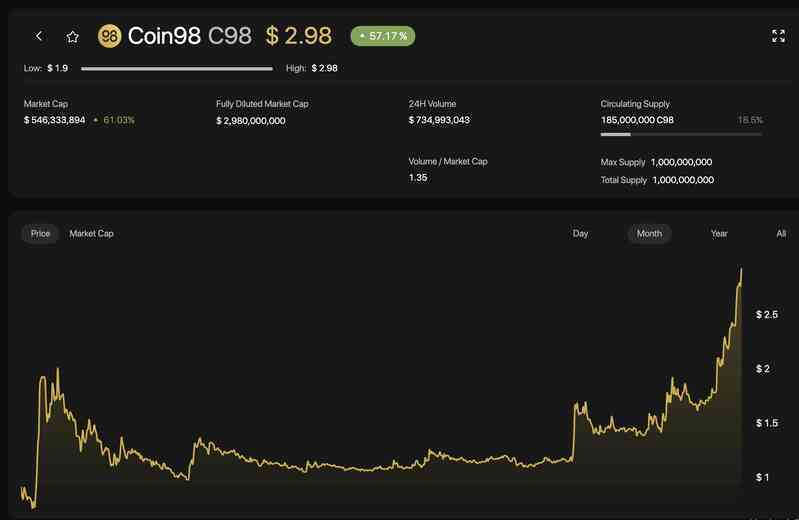799x520 pixels.
Task: Click the circulating supply progress bar
Action: [x=681, y=135]
